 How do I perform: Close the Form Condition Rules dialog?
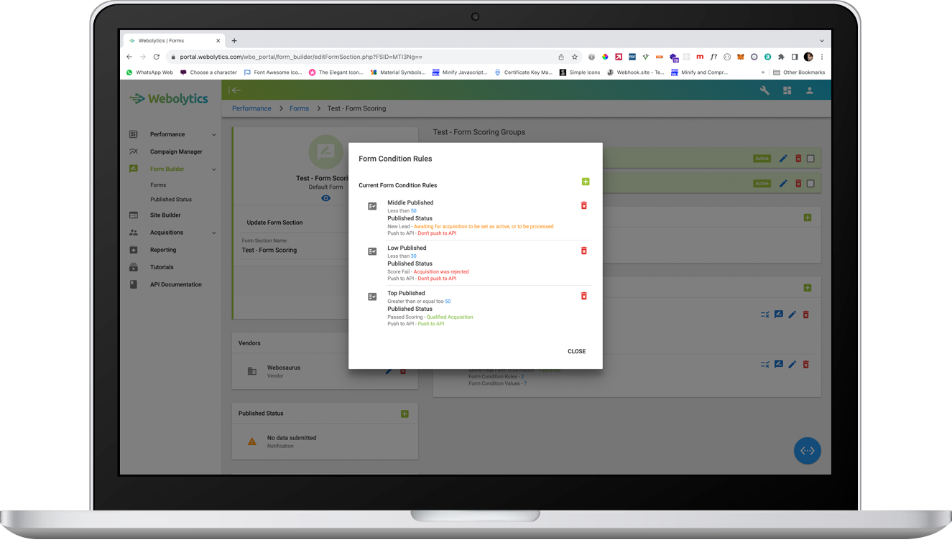[576, 352]
